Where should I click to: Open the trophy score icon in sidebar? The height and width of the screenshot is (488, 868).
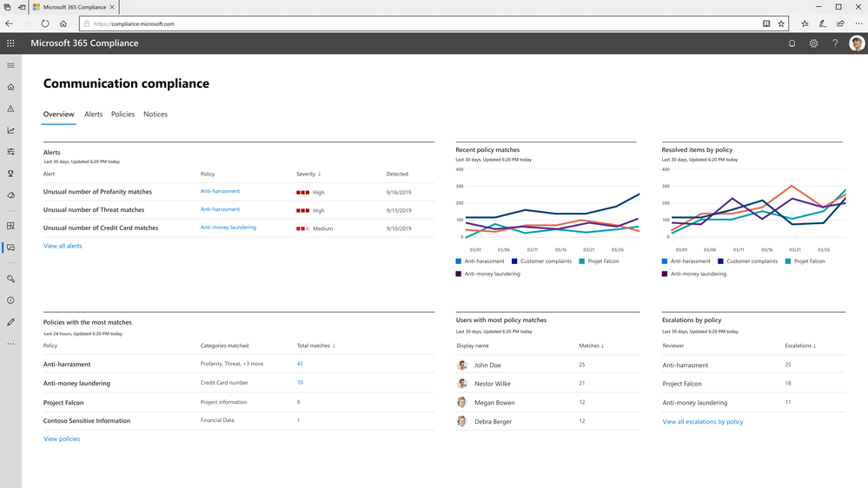[10, 174]
